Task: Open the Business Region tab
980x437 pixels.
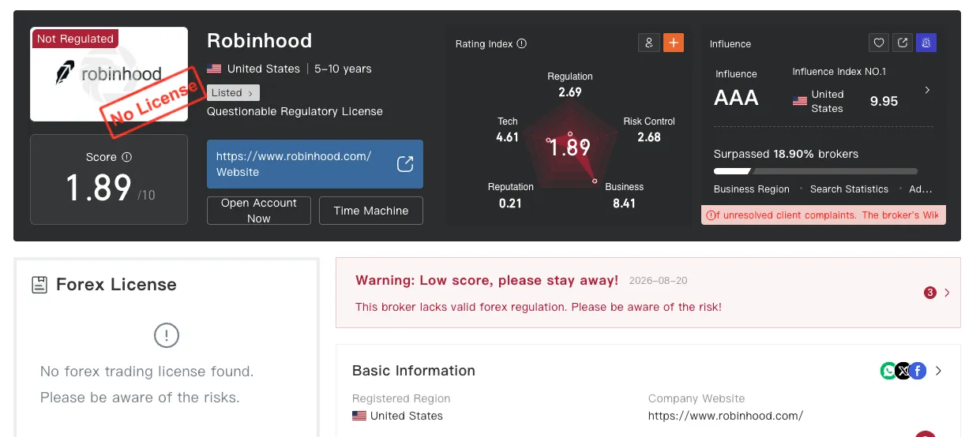Action: [751, 189]
